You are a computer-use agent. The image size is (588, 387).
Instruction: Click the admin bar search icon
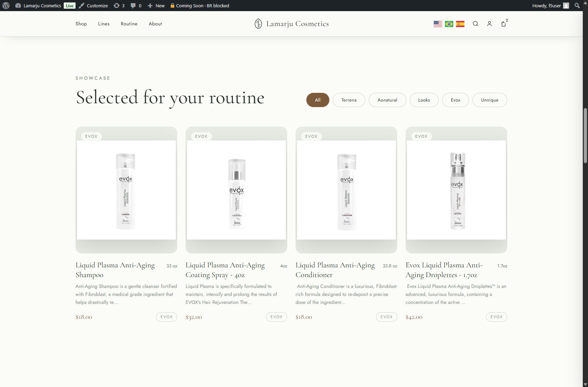point(577,6)
